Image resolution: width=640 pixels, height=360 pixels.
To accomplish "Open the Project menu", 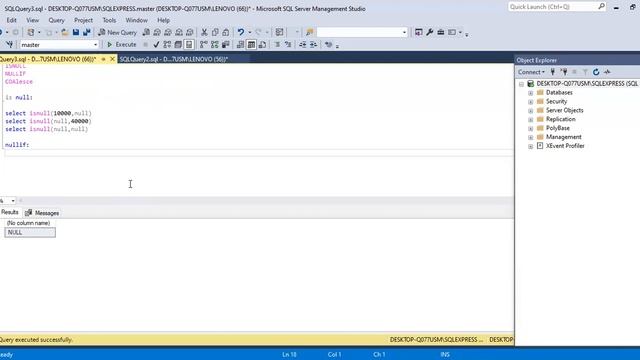I will [83, 20].
